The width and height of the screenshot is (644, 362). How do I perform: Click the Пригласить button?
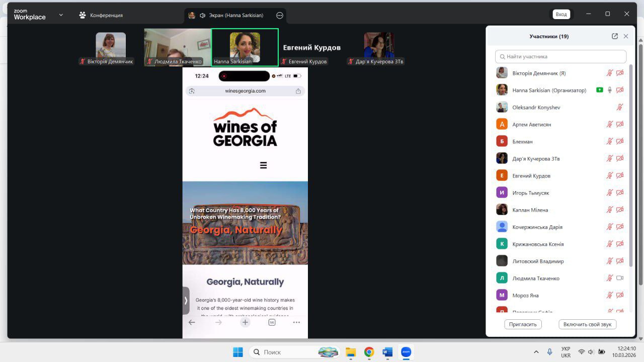point(523,324)
